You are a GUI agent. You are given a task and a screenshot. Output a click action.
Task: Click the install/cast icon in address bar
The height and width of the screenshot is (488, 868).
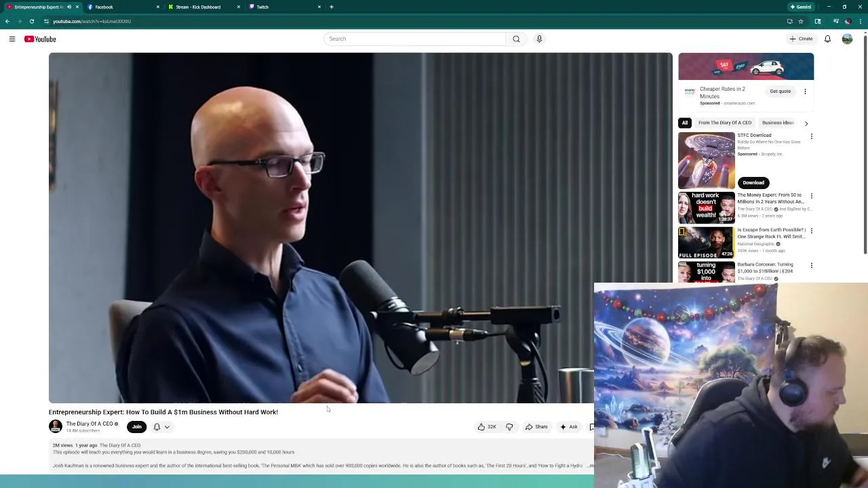pos(789,21)
